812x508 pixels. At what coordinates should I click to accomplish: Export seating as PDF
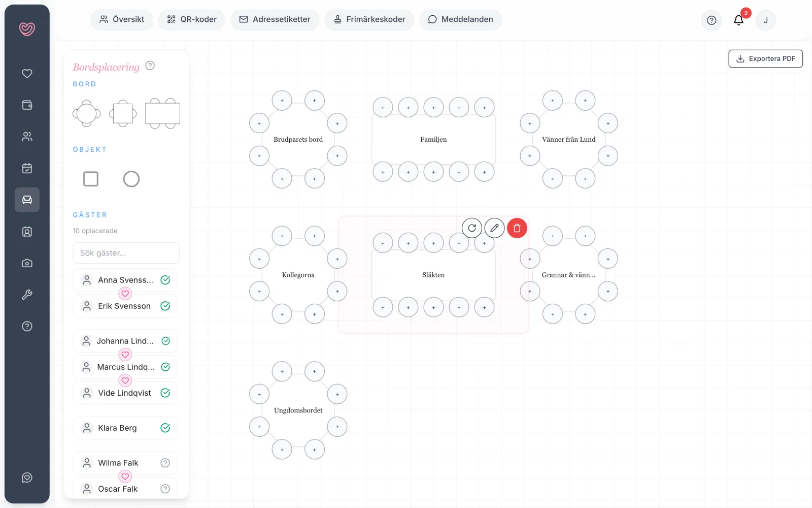(765, 58)
